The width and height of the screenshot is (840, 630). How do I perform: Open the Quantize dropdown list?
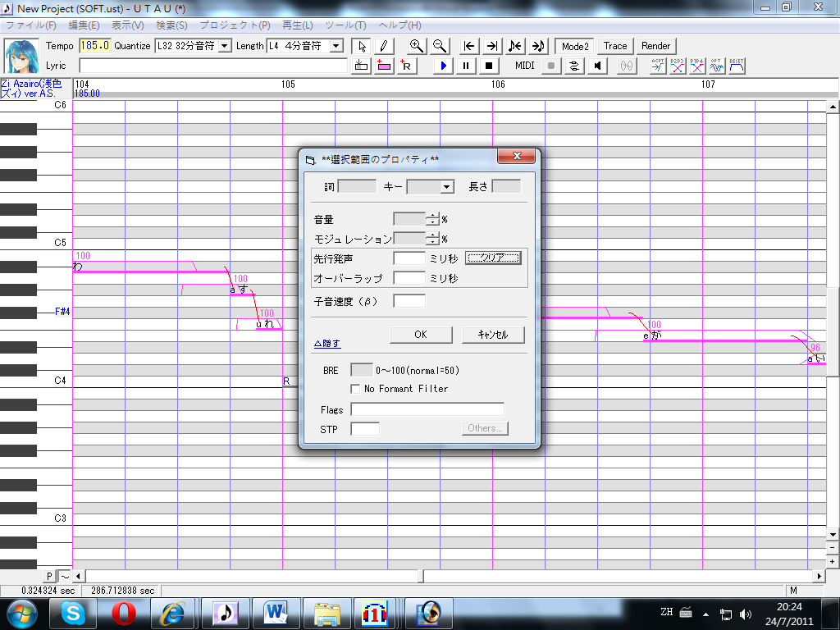[x=225, y=46]
